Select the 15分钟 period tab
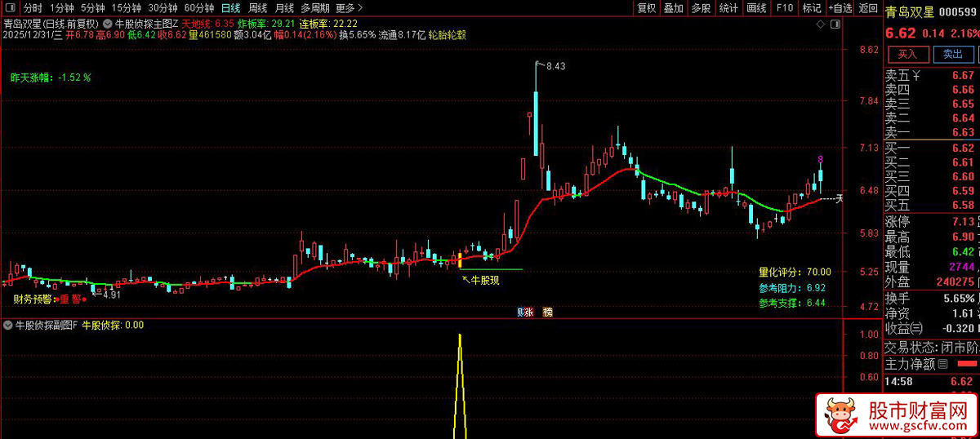Image resolution: width=980 pixels, height=439 pixels. (x=127, y=8)
